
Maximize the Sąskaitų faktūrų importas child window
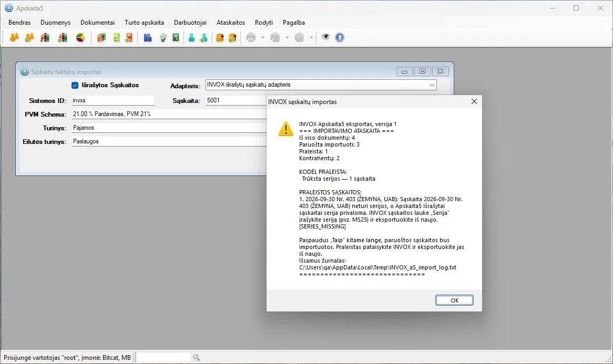coord(422,71)
